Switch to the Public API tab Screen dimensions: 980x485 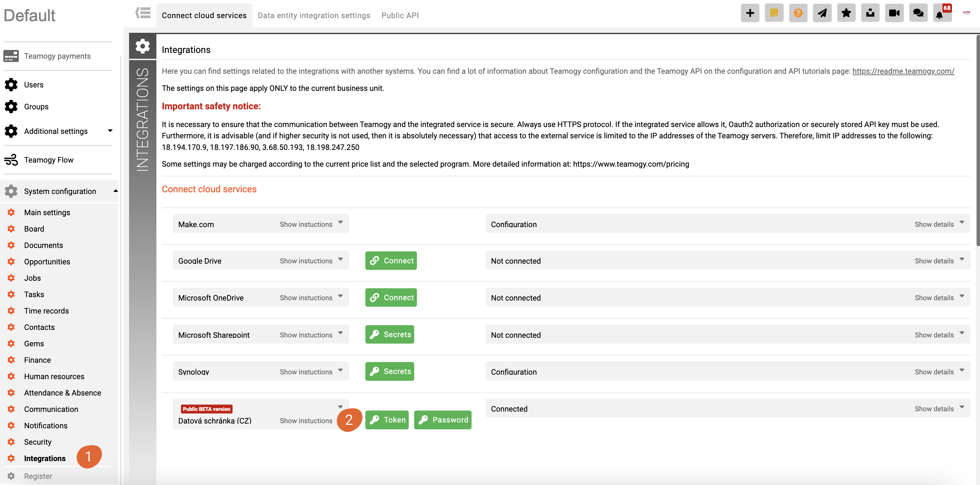pyautogui.click(x=400, y=15)
